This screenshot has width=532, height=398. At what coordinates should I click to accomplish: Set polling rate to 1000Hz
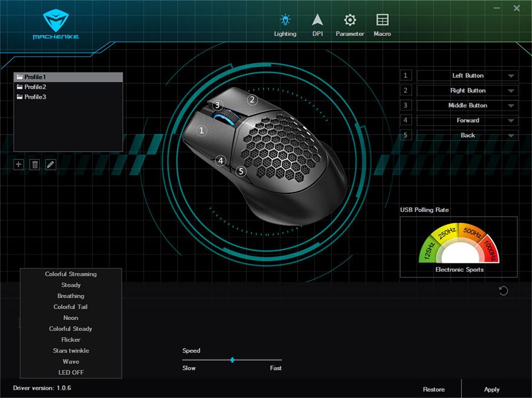490,250
